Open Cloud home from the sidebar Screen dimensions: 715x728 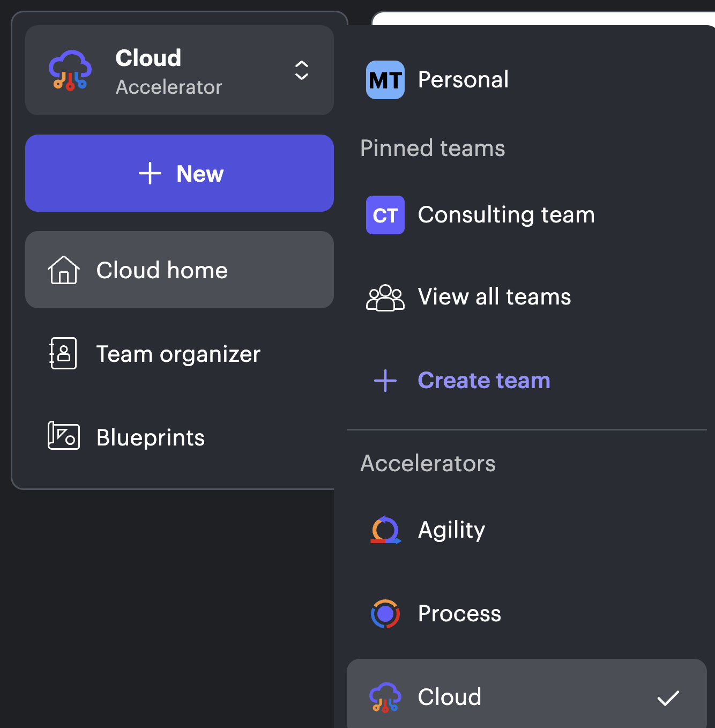(161, 270)
